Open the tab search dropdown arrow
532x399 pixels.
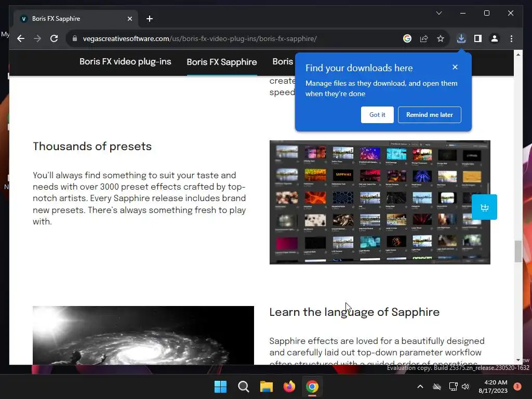coord(438,13)
